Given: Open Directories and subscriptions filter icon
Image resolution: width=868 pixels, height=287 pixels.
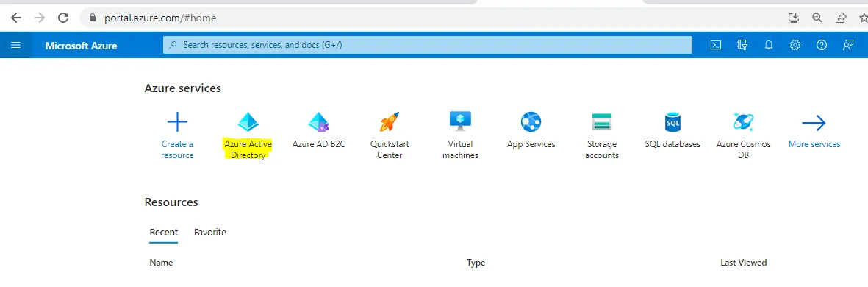Looking at the screenshot, I should [x=742, y=45].
